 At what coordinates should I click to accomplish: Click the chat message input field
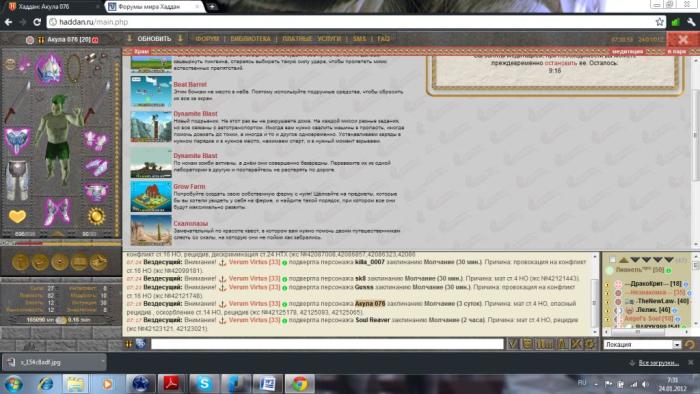(x=327, y=344)
